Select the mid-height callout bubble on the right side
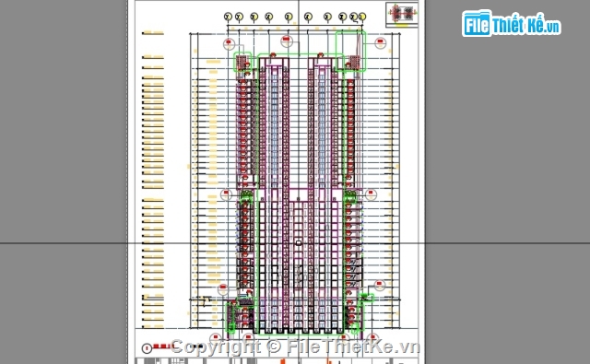The image size is (590, 364). tap(371, 194)
